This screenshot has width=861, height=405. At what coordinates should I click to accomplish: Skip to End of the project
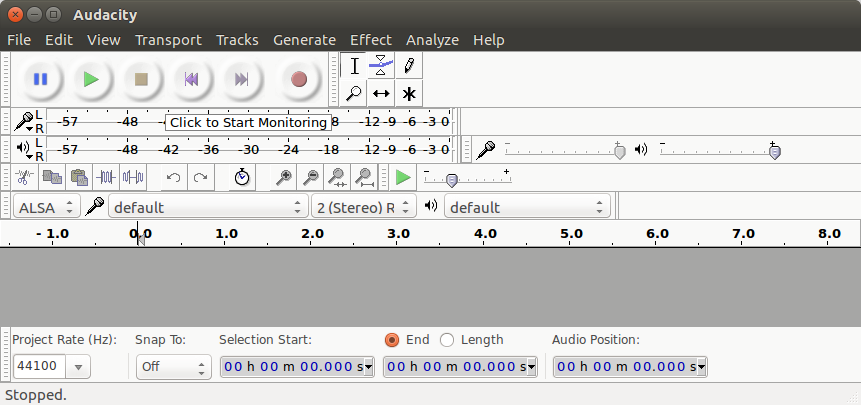[x=242, y=80]
